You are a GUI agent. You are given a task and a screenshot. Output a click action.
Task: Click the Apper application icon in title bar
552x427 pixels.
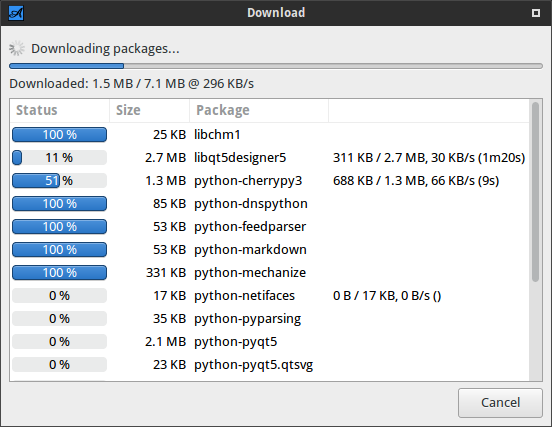click(x=16, y=13)
